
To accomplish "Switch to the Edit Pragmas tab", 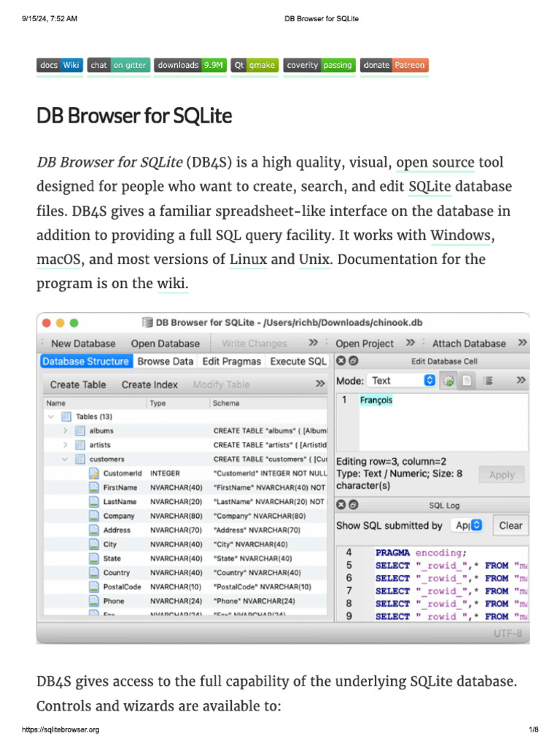I will 231,362.
